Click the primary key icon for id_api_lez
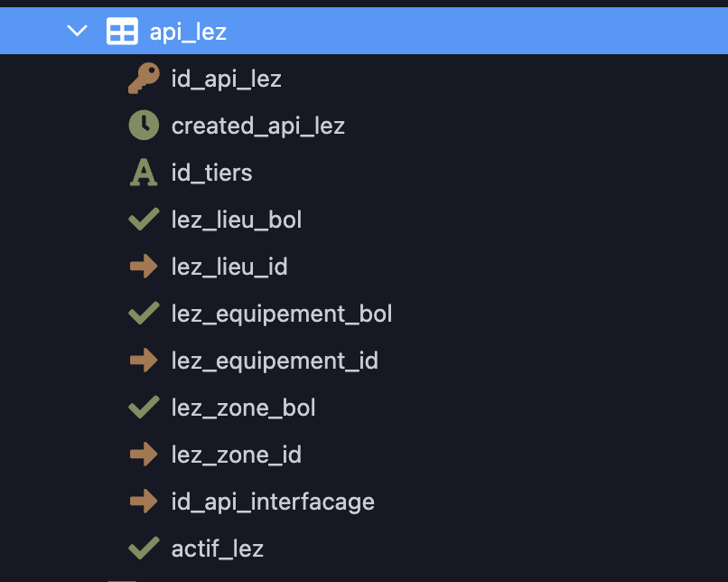The image size is (728, 582). [x=144, y=78]
